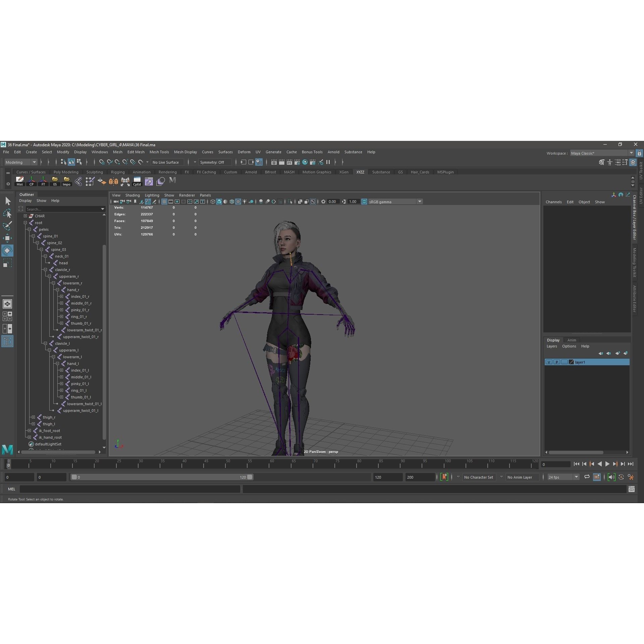Toggle the P playback checkbox on layer1

(557, 362)
